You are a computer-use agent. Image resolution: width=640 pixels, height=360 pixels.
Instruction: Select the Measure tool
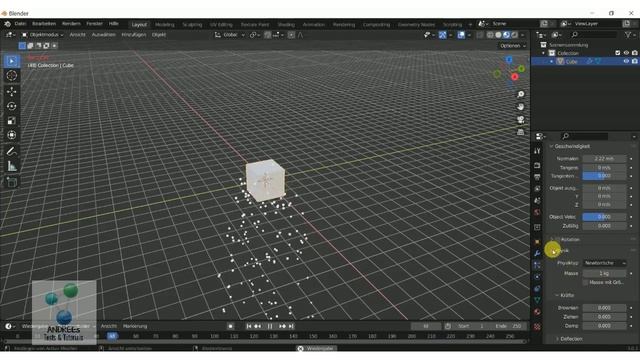pos(11,166)
